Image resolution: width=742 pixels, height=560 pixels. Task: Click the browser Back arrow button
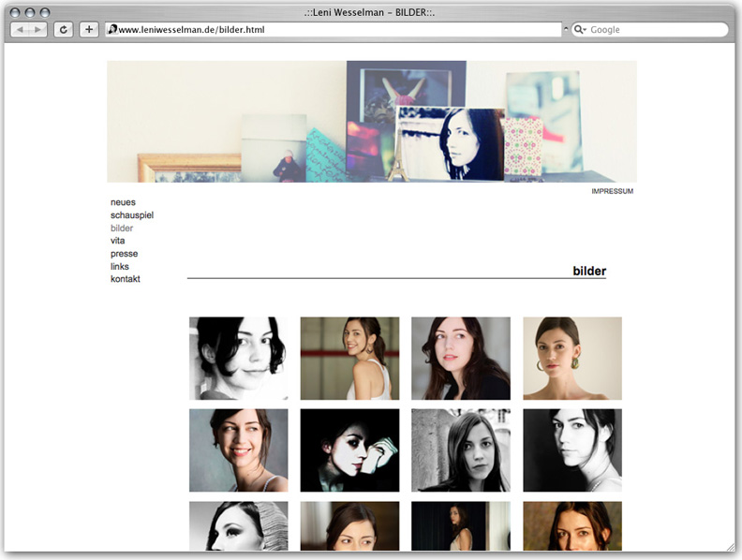(20, 30)
